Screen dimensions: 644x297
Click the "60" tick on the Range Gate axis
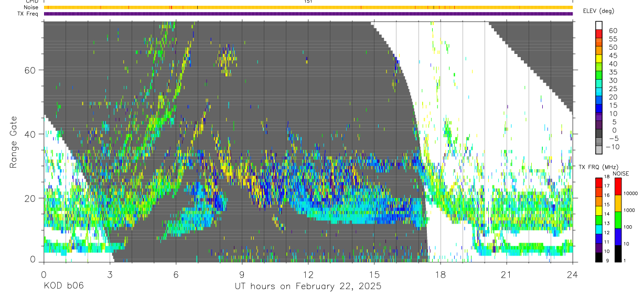coord(31,70)
